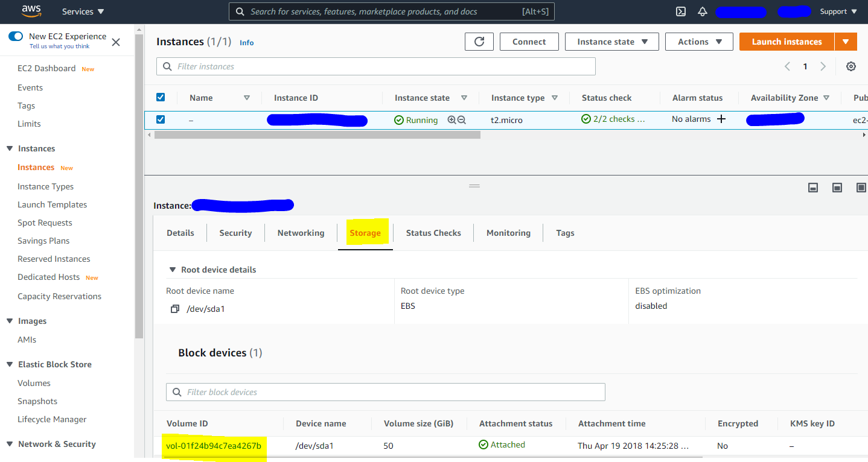Screen dimensions: 868x462
Task: Open the Info link next to Instances
Action: tap(246, 43)
